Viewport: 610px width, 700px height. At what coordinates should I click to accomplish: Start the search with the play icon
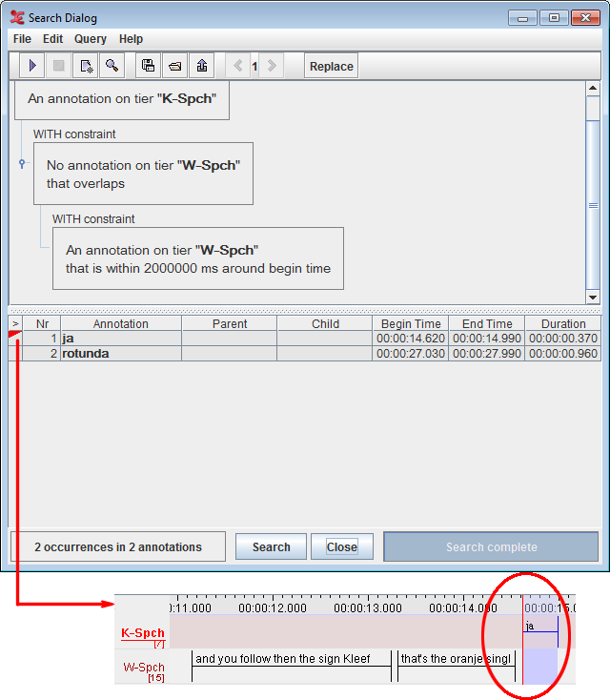pos(32,66)
